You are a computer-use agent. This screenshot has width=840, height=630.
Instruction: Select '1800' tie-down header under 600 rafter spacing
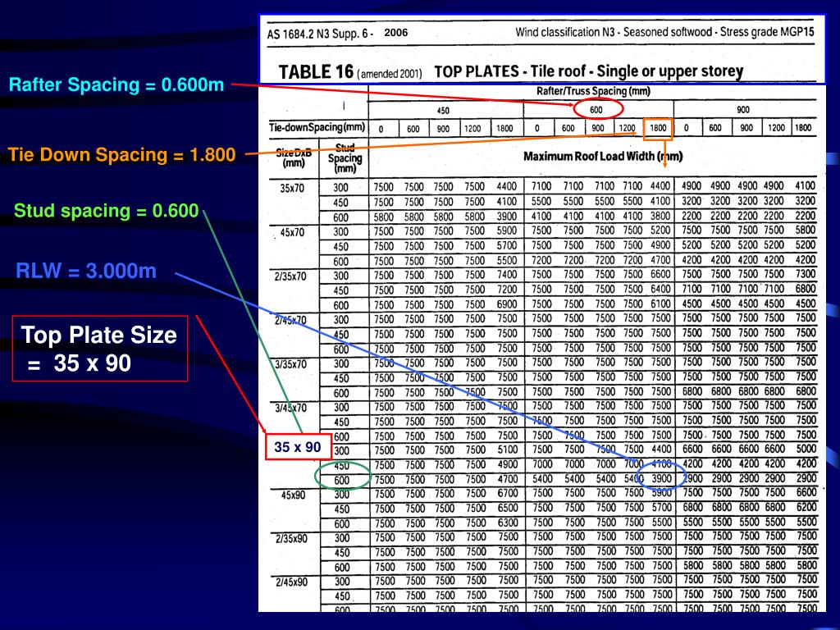658,127
